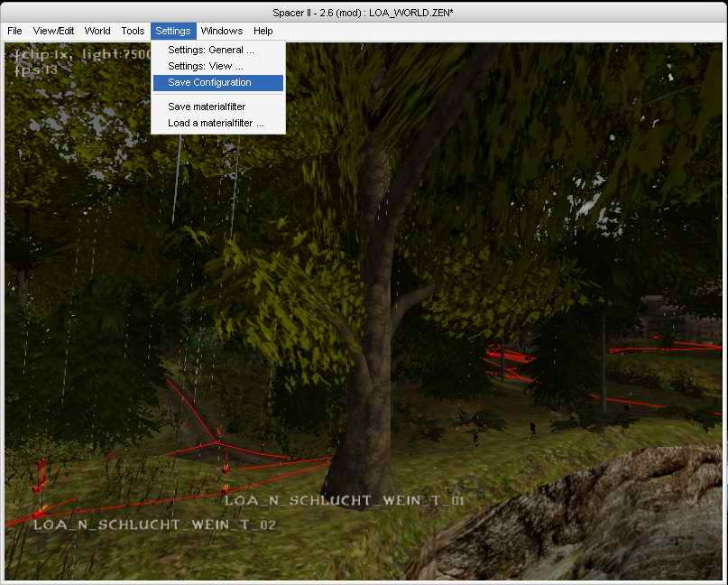Select the highlighted Save Configuration entry

pos(209,82)
